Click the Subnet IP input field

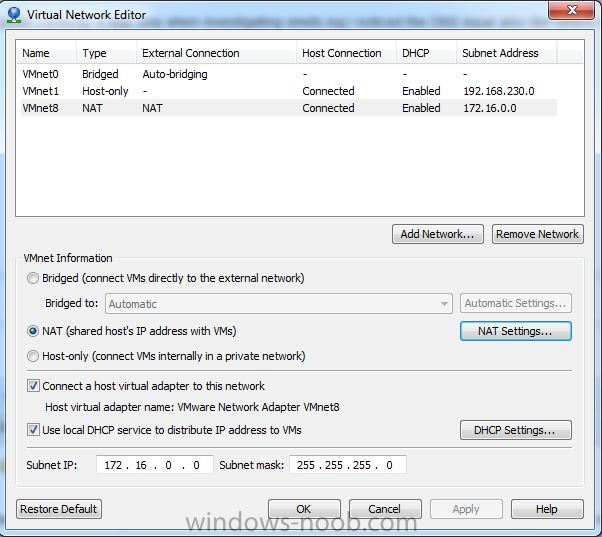click(154, 465)
